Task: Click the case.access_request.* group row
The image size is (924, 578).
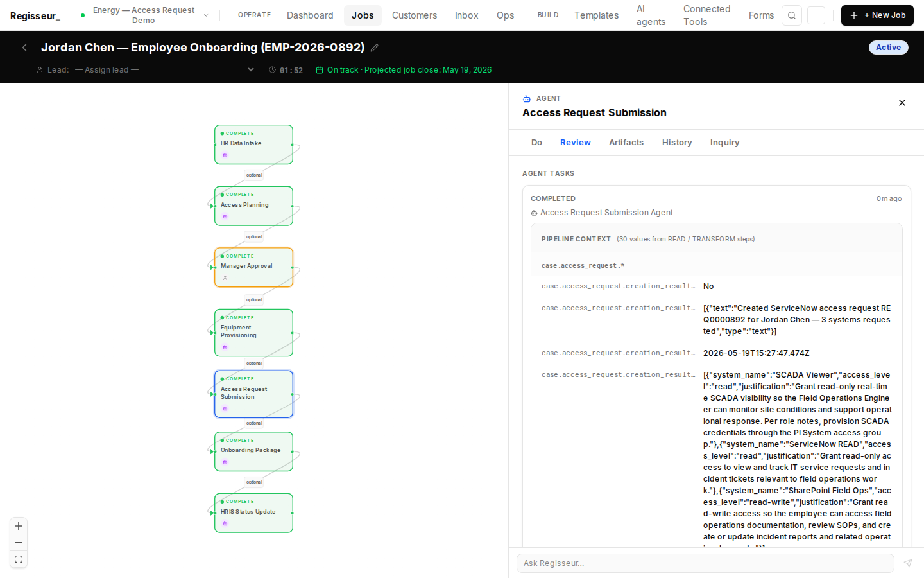Action: pyautogui.click(x=717, y=265)
